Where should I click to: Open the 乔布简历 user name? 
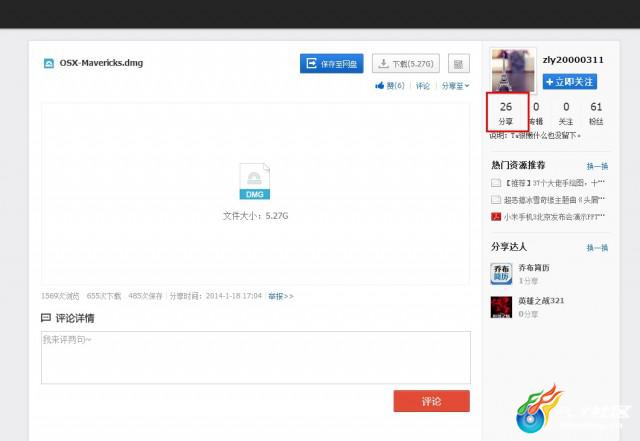pyautogui.click(x=533, y=267)
